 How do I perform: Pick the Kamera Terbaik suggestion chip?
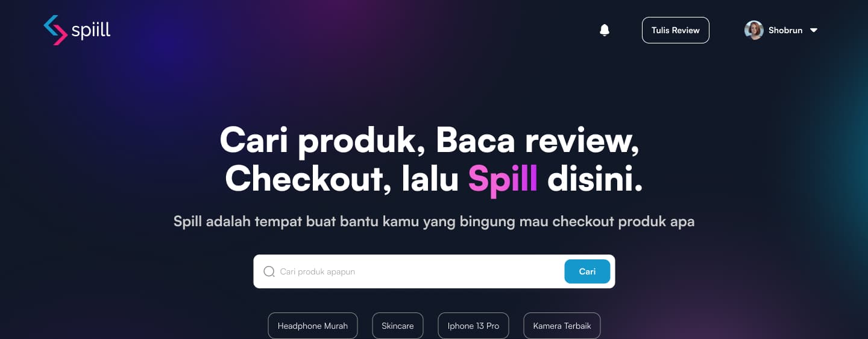pos(562,326)
